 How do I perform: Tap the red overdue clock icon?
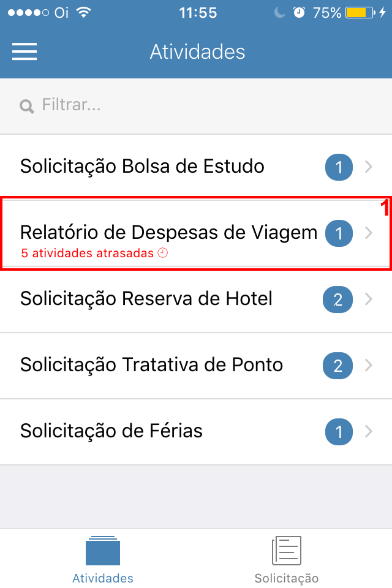[162, 253]
